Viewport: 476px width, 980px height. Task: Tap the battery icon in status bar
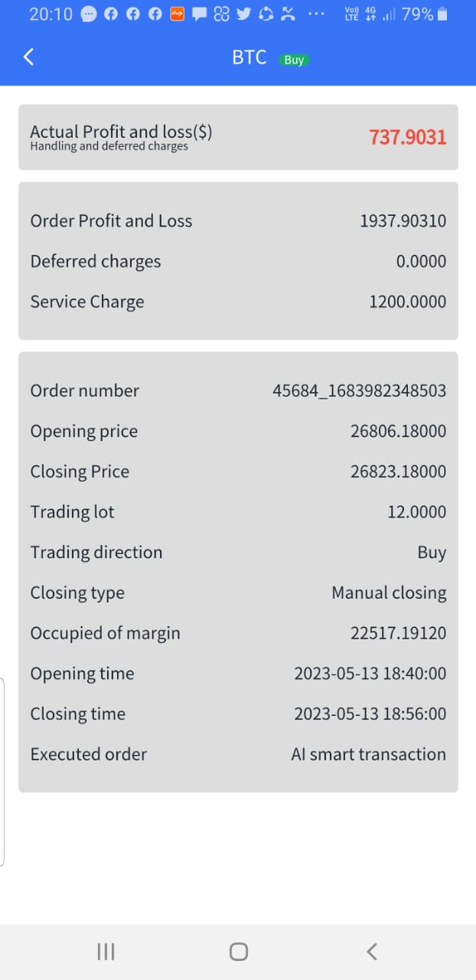pyautogui.click(x=442, y=14)
